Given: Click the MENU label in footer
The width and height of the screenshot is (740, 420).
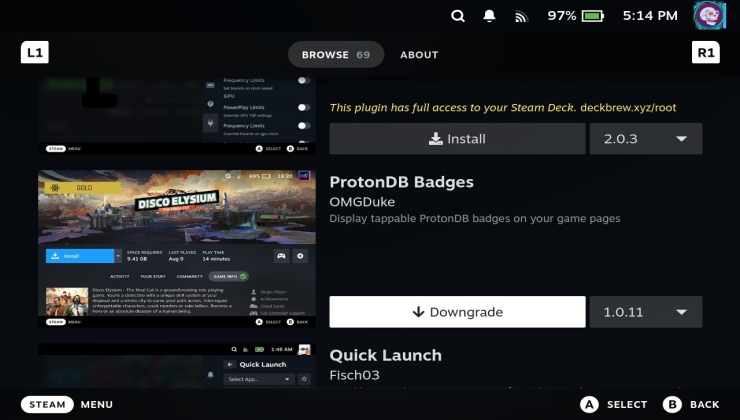Looking at the screenshot, I should (x=97, y=404).
